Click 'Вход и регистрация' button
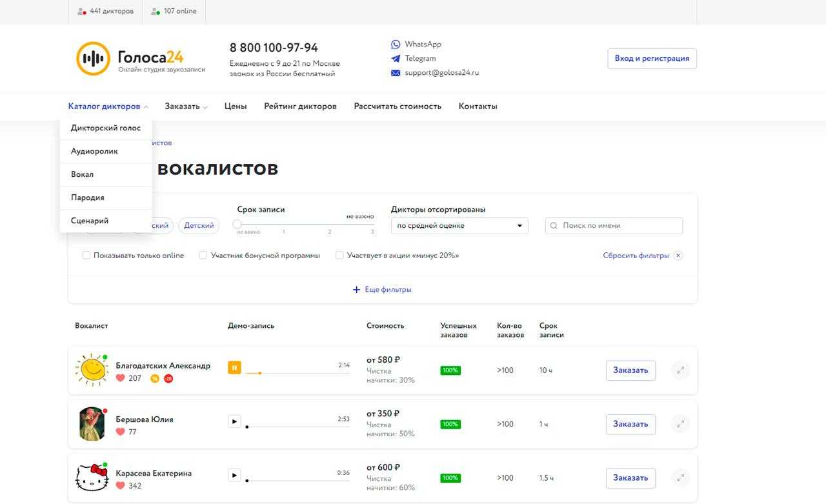The image size is (826, 504). 652,58
